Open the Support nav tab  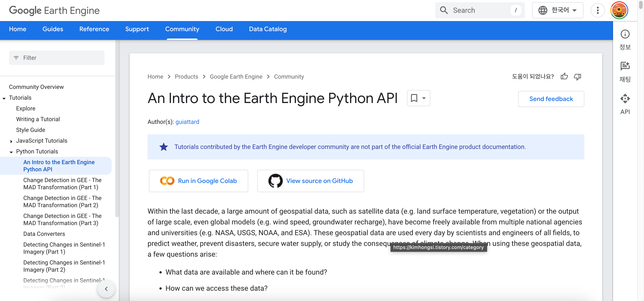click(137, 29)
